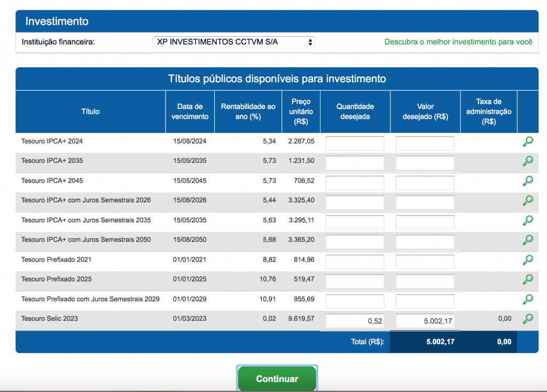Screen dimensions: 547x392
Task: Click the 'Valor desejado (R$)' column header
Action: tap(425, 112)
